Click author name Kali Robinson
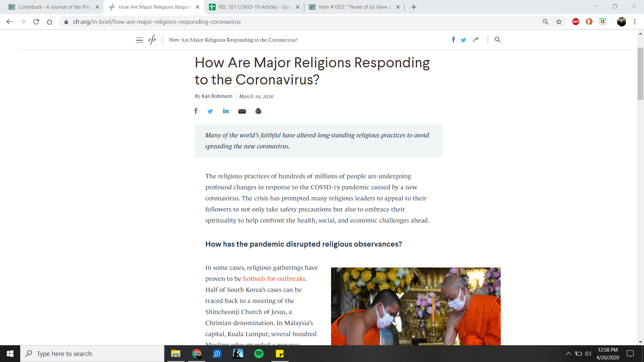Viewport: 644px width, 362px height. click(x=217, y=96)
